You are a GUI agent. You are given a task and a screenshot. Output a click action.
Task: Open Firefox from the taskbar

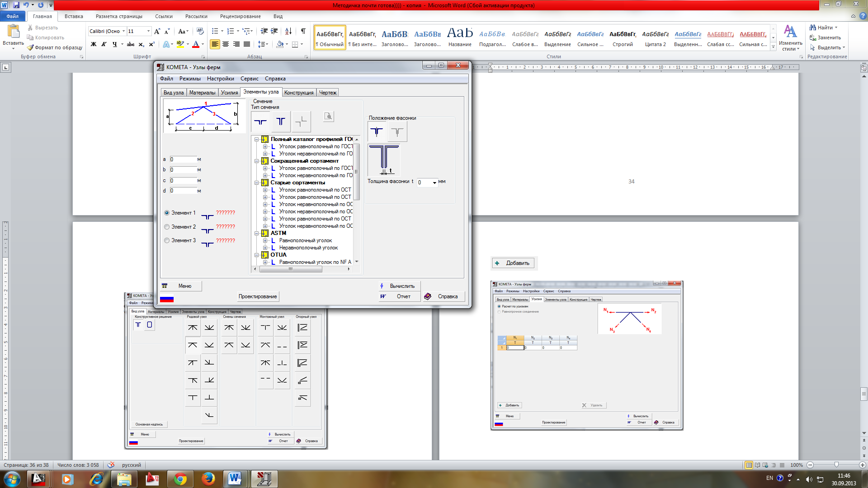[208, 479]
